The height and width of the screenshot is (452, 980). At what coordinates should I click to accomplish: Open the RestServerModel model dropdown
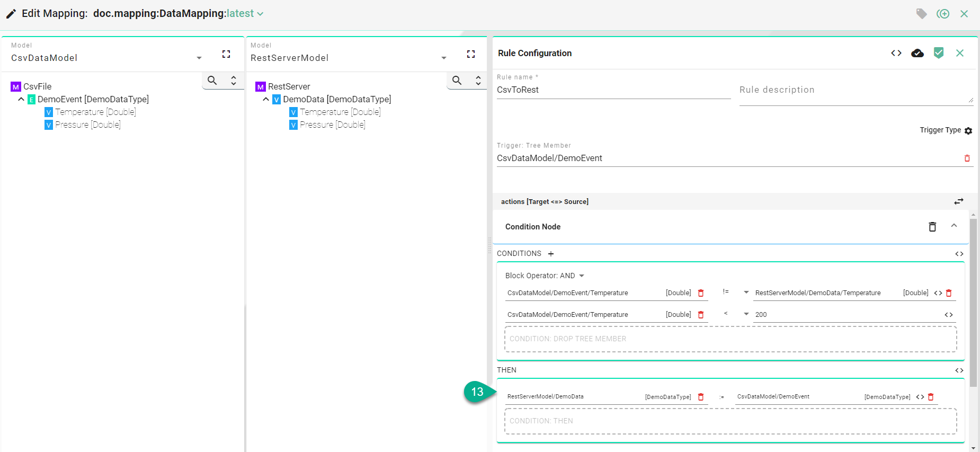444,58
